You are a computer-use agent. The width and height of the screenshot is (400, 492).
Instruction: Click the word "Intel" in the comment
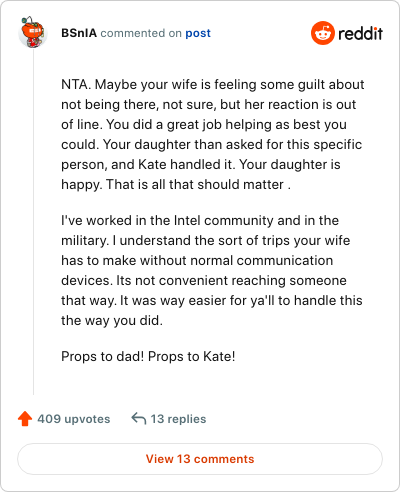tap(187, 220)
